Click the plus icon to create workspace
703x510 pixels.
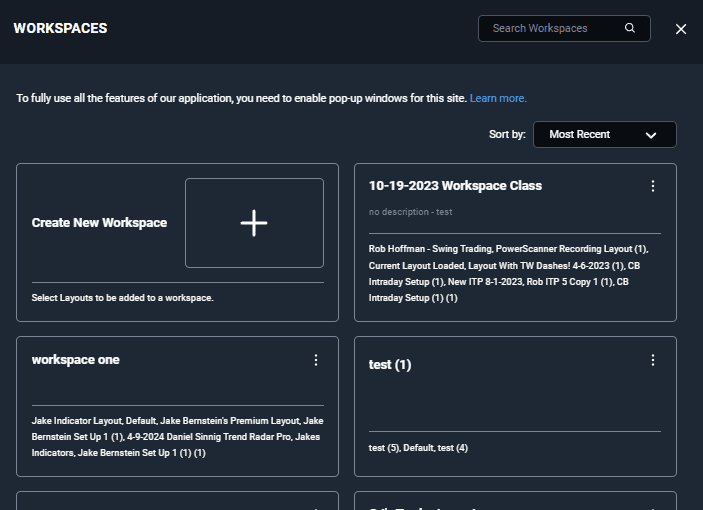coord(254,223)
